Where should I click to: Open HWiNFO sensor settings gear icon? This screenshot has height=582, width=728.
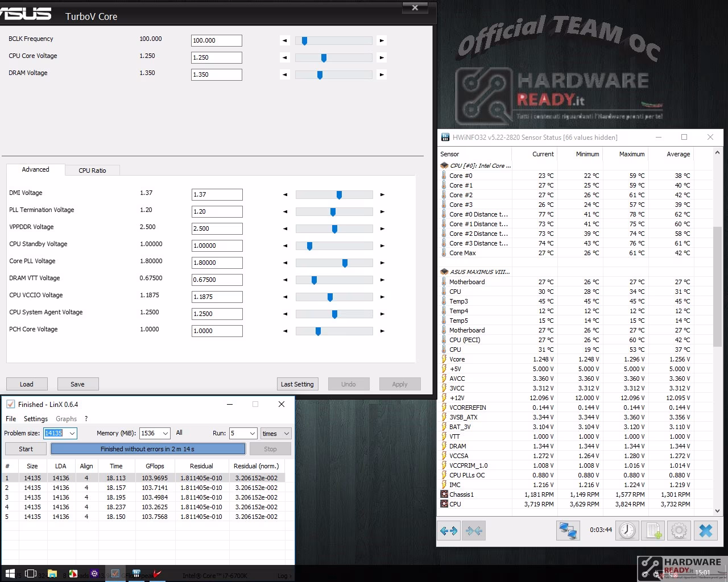click(679, 531)
